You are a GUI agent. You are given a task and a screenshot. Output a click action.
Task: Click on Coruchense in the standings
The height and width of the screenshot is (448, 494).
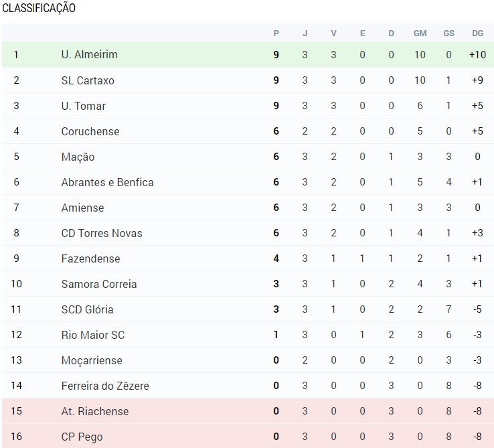[90, 131]
